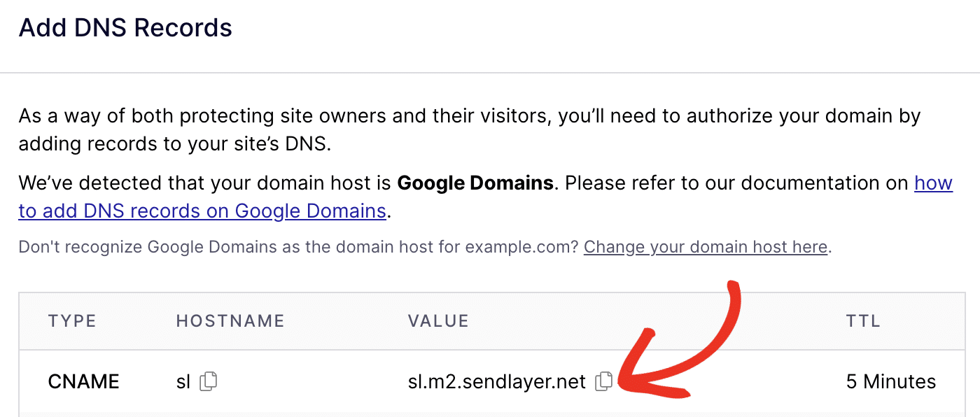Click the '5 Minutes' TTL cell

tap(890, 381)
